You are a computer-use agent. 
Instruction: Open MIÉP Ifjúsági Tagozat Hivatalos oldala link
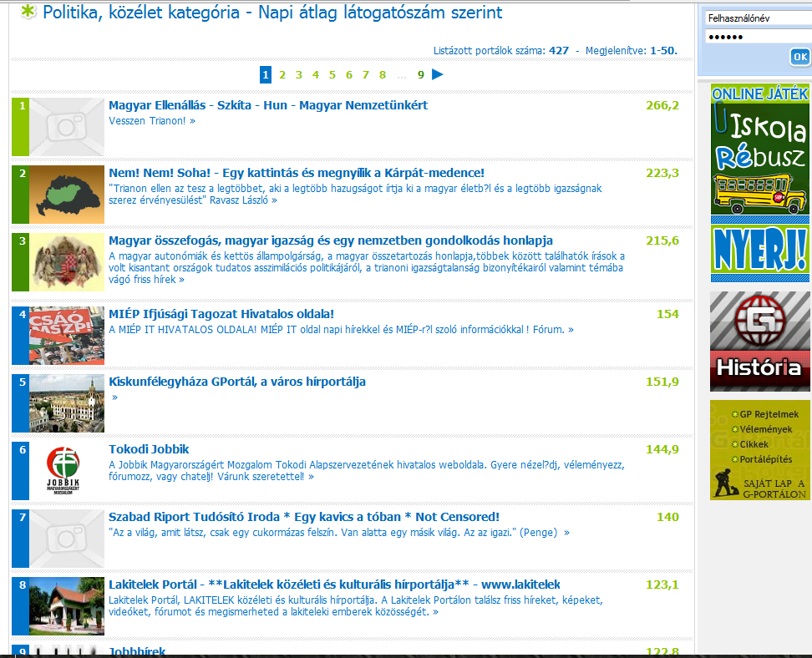point(221,314)
